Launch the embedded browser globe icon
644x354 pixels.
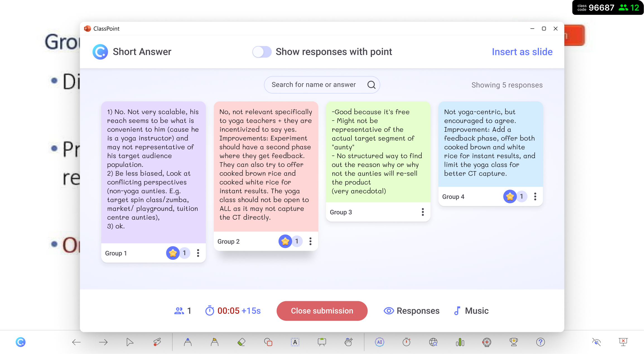(433, 342)
